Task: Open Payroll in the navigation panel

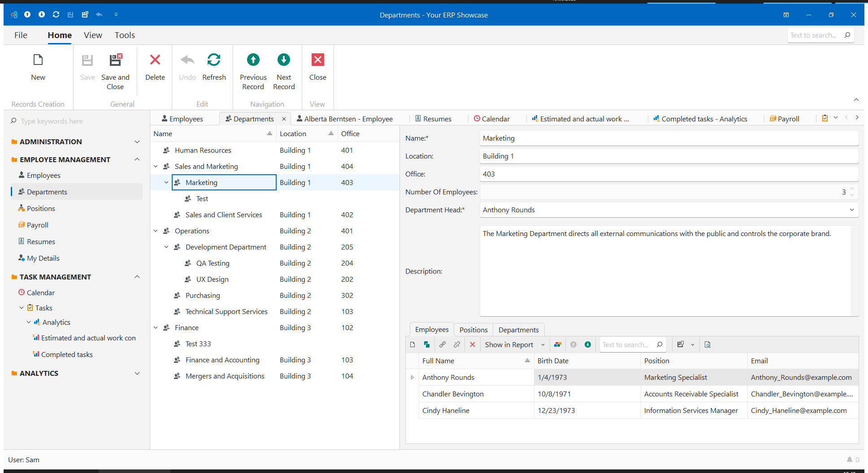Action: click(x=37, y=225)
